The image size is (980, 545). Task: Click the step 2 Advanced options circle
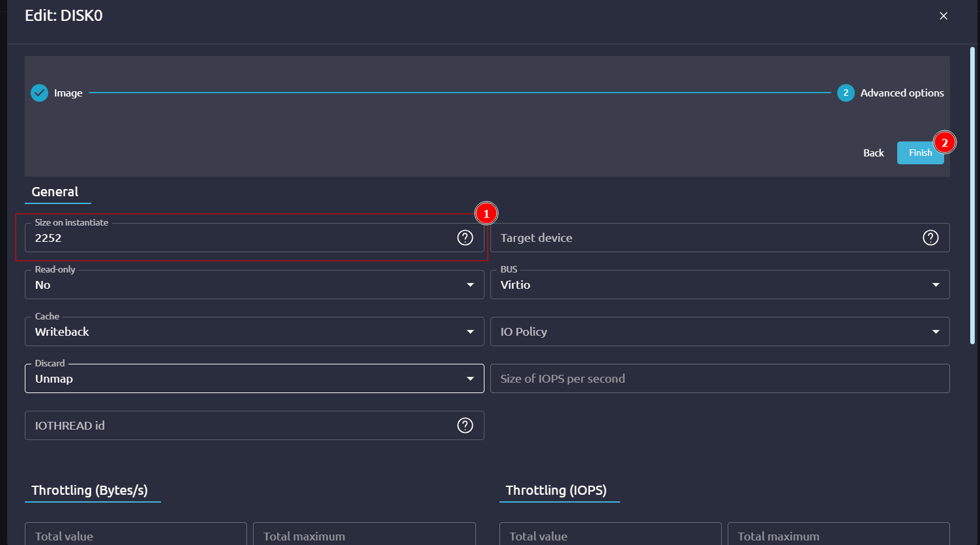click(x=846, y=93)
